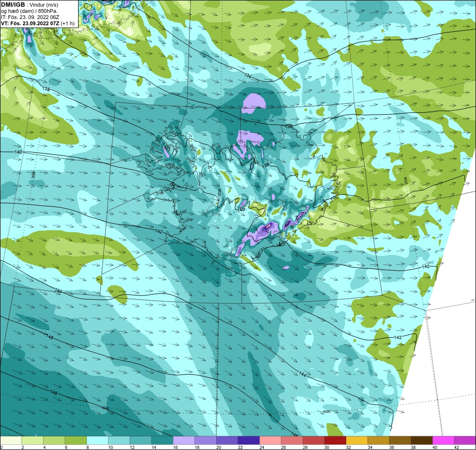
Task: Click the 0–2 m/s palest legend swatch
Action: pos(11,440)
